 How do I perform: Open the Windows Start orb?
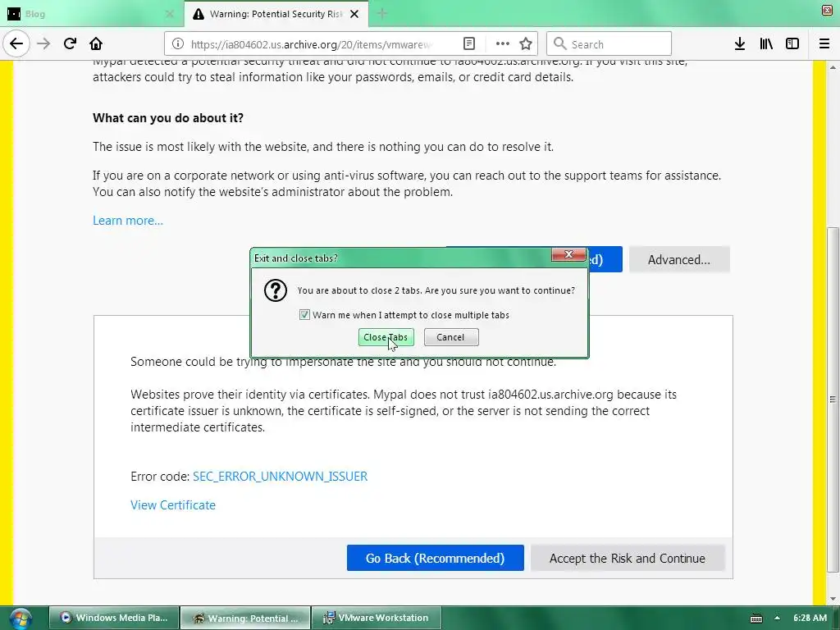click(x=20, y=619)
